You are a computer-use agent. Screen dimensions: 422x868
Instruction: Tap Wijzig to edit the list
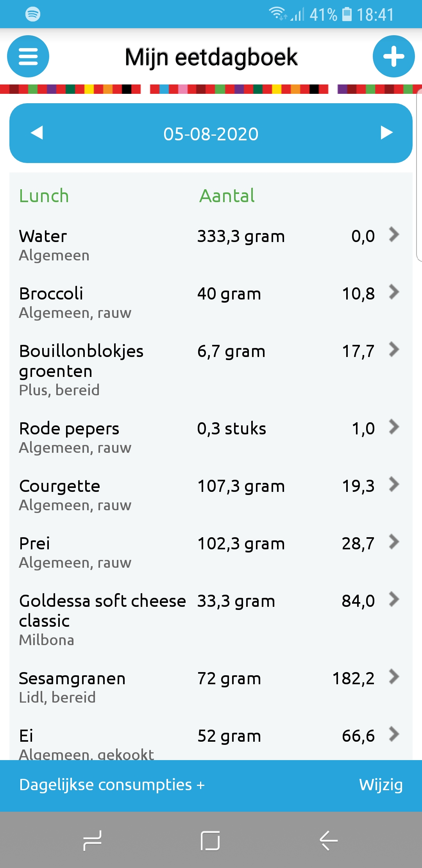point(381,785)
